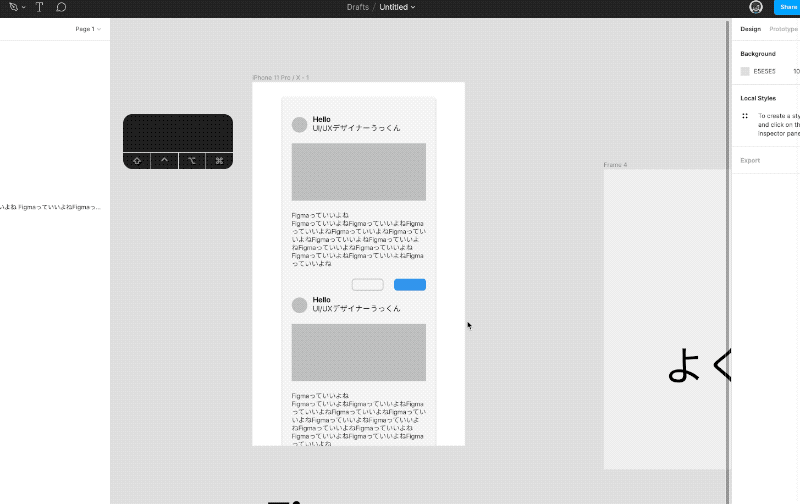Select the second card's Figma paragraph text
This screenshot has width=800, height=504.
coord(359,419)
